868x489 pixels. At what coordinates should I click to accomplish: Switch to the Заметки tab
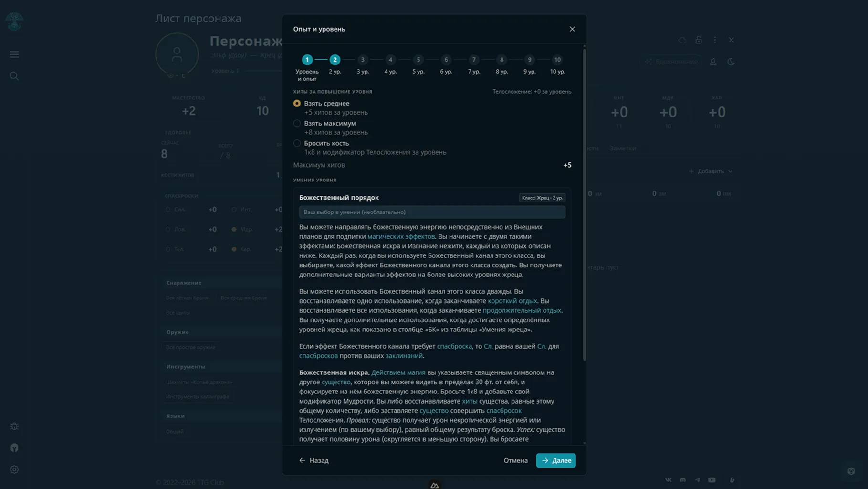pyautogui.click(x=623, y=149)
